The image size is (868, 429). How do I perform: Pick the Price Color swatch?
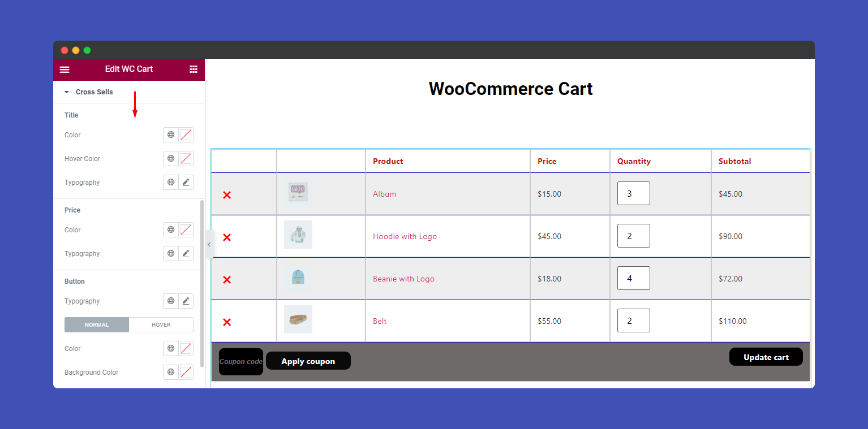point(186,230)
